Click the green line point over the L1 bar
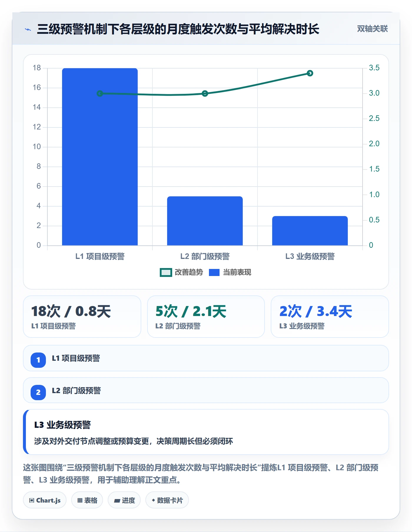412x532 pixels. pyautogui.click(x=100, y=94)
